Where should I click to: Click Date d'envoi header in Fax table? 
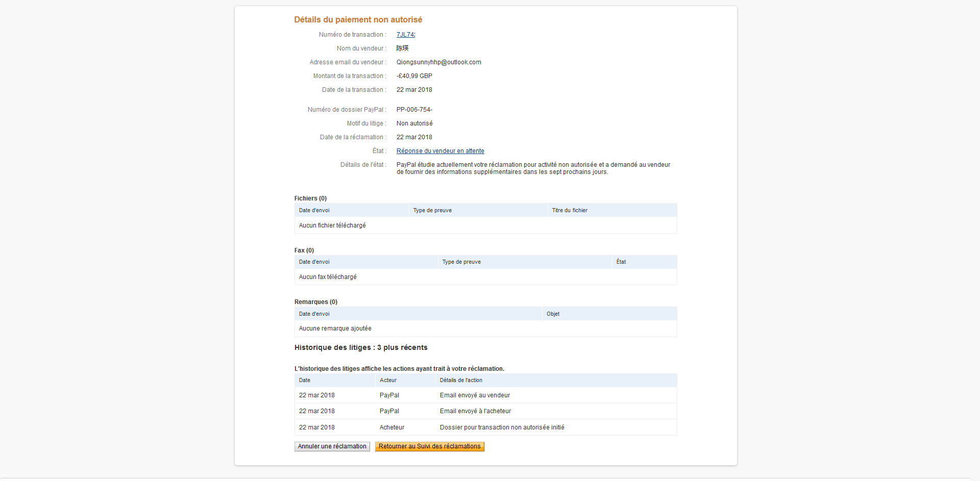[314, 262]
